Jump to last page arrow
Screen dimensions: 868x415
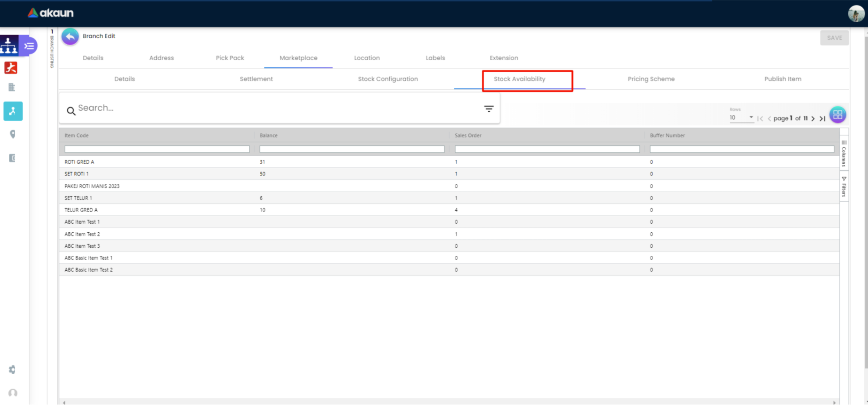[x=822, y=119]
